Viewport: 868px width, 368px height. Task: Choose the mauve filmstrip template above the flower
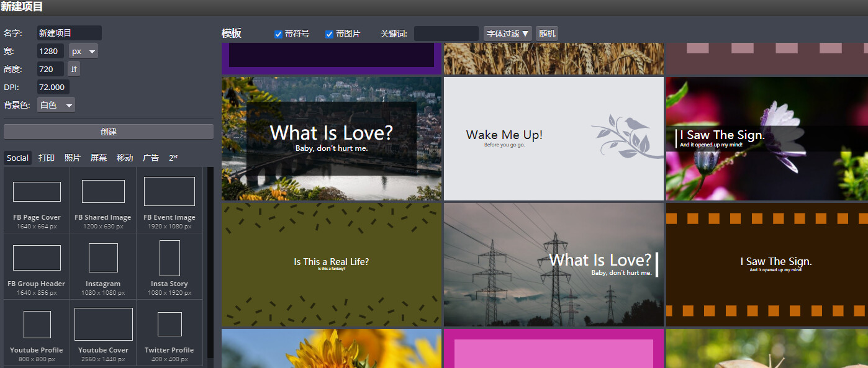[x=767, y=58]
